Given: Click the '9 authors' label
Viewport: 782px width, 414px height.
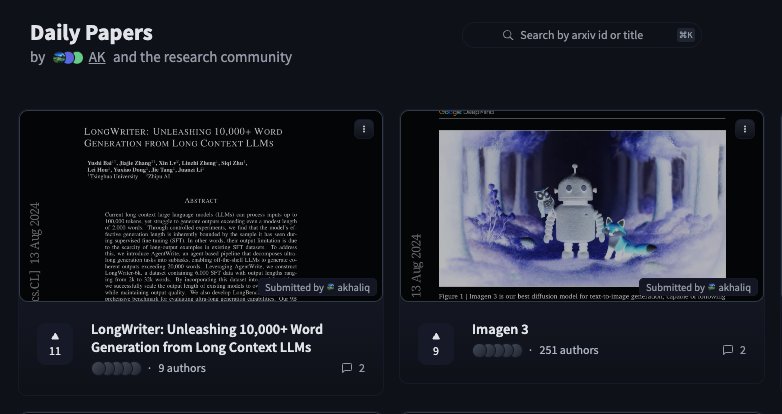Looking at the screenshot, I should coord(182,368).
